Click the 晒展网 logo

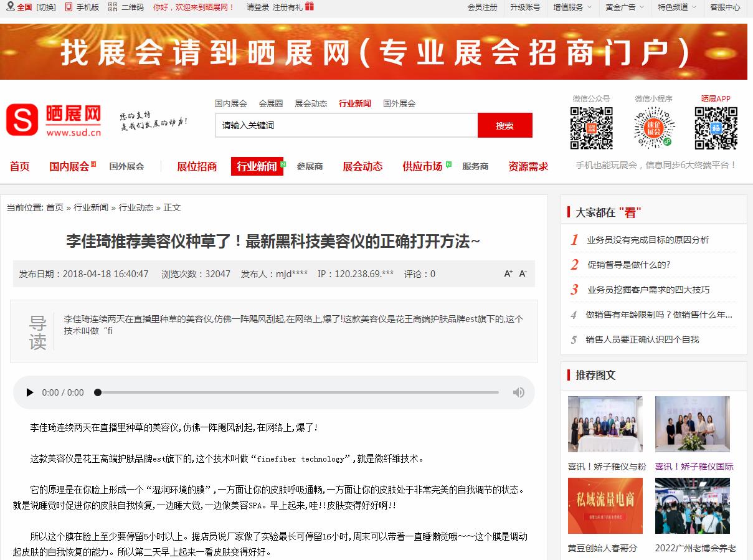[x=54, y=120]
